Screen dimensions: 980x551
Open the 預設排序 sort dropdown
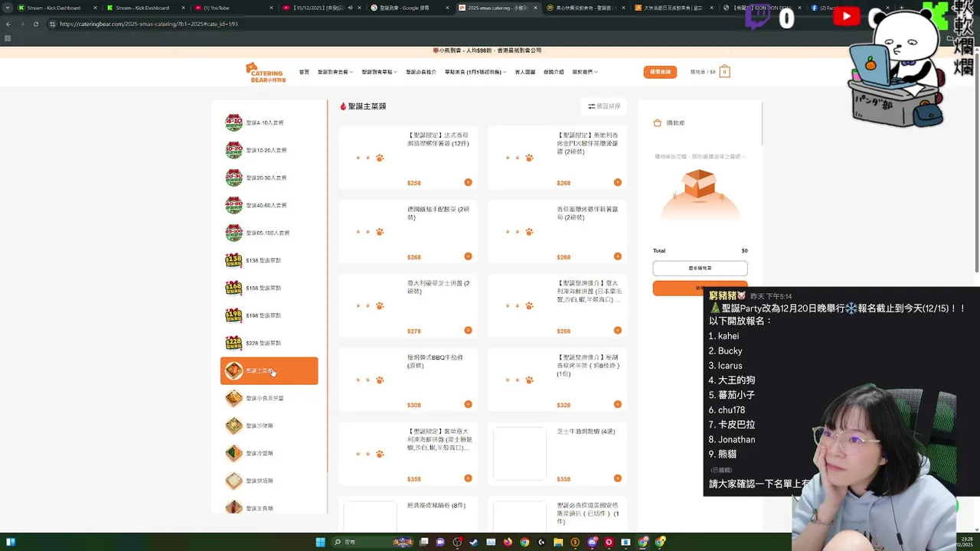pos(604,106)
